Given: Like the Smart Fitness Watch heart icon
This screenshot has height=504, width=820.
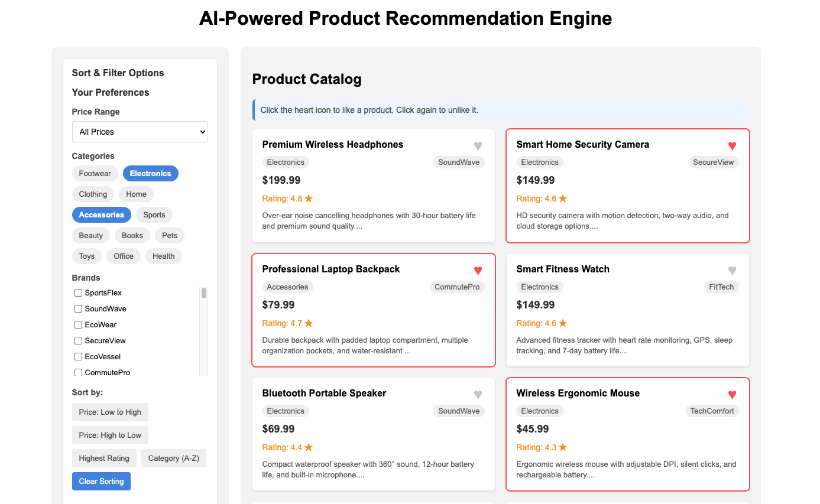Looking at the screenshot, I should pyautogui.click(x=732, y=270).
